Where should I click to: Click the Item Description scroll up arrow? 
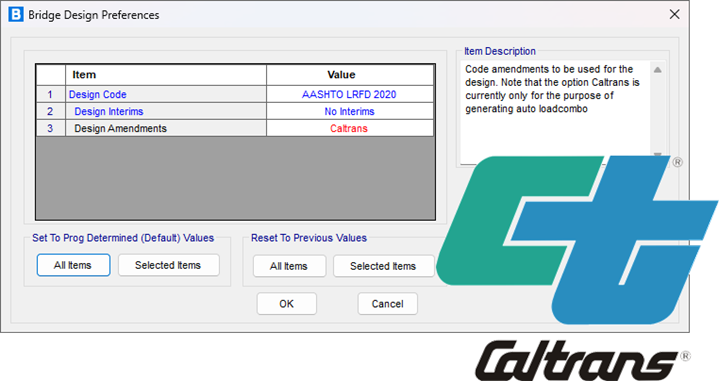pyautogui.click(x=658, y=70)
